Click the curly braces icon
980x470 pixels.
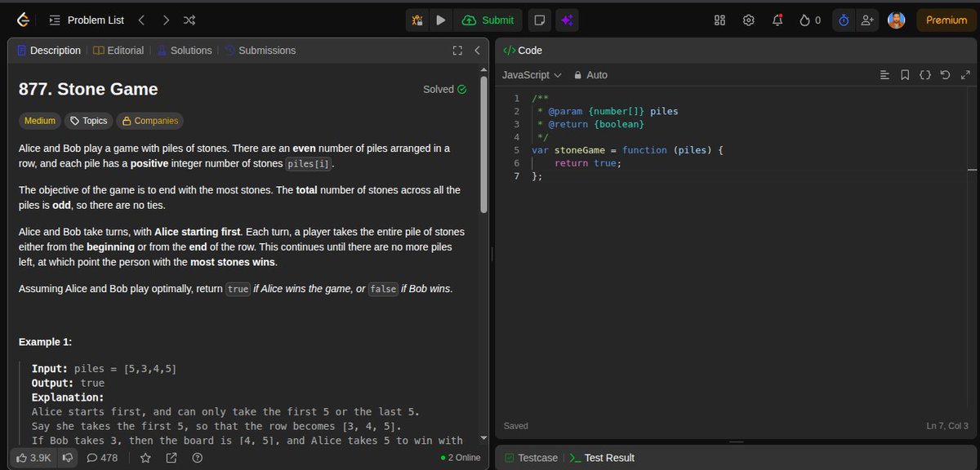pyautogui.click(x=925, y=75)
